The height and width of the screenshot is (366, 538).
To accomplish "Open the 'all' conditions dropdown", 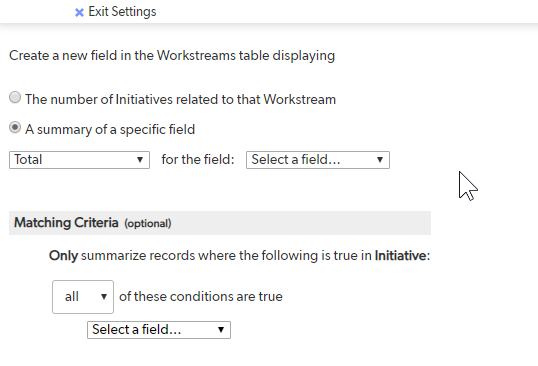I will point(83,297).
